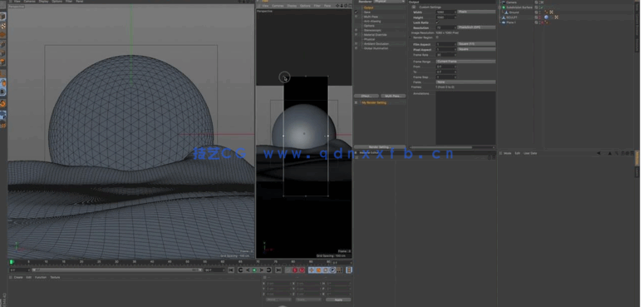Click the red Record Active Objects button

[295, 270]
